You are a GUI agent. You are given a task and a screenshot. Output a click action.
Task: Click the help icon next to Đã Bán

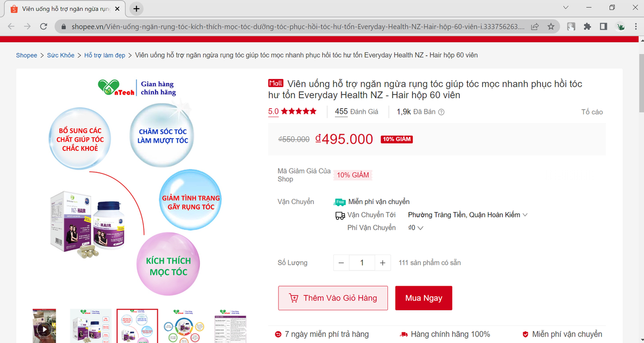click(441, 112)
